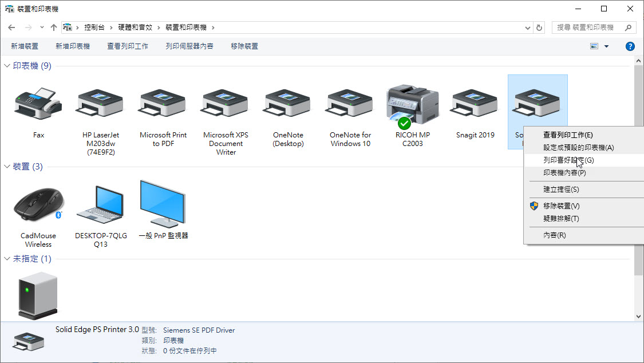Select DESKTOP-7QLGQ13 laptop icon
Screen dimensions: 644x363
point(101,204)
